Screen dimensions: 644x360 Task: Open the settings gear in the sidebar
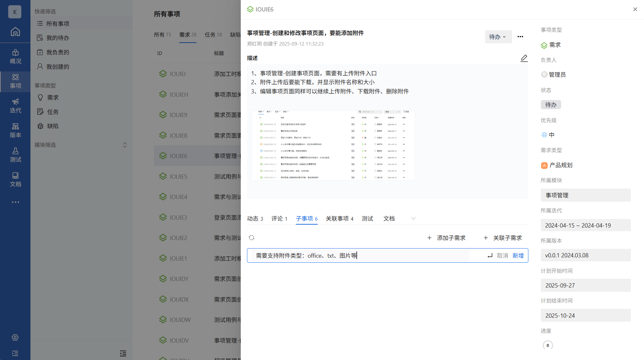[x=15, y=337]
